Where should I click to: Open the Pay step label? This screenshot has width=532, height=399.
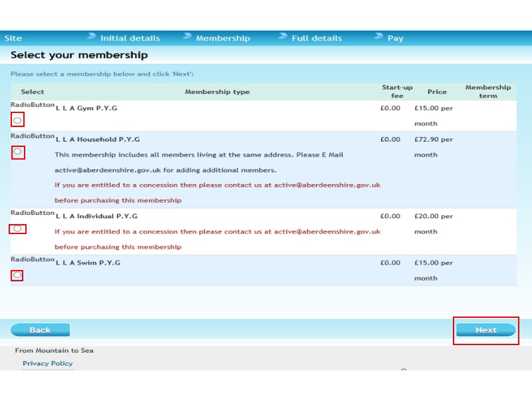(x=396, y=39)
